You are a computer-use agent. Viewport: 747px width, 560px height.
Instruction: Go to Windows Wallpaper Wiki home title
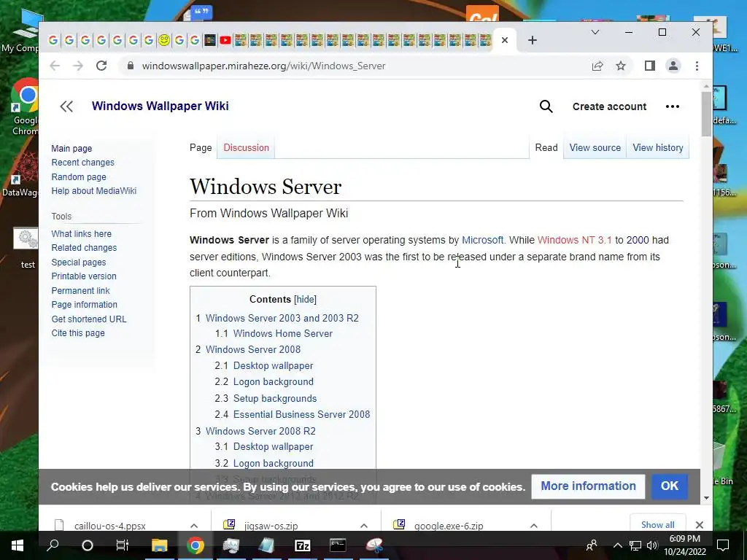[160, 106]
